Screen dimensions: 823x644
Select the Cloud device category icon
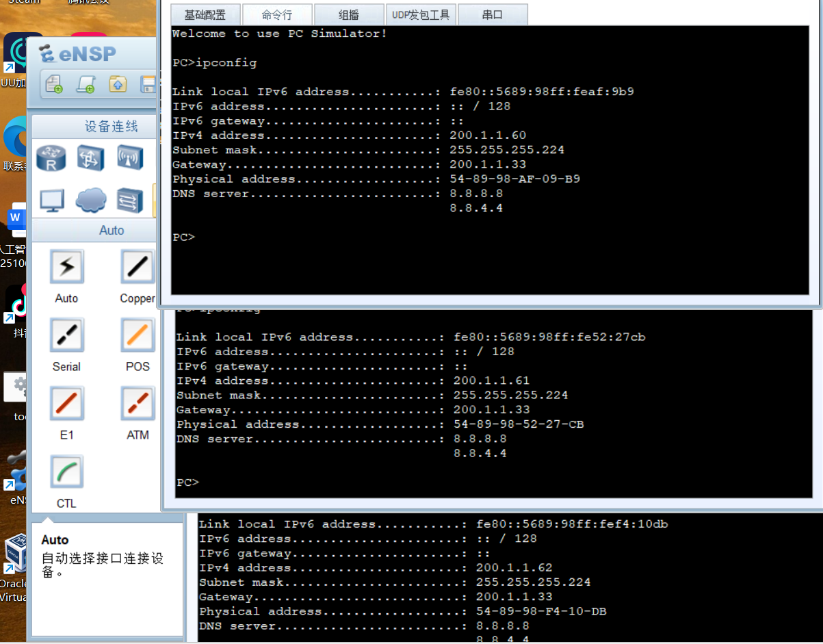[x=90, y=200]
